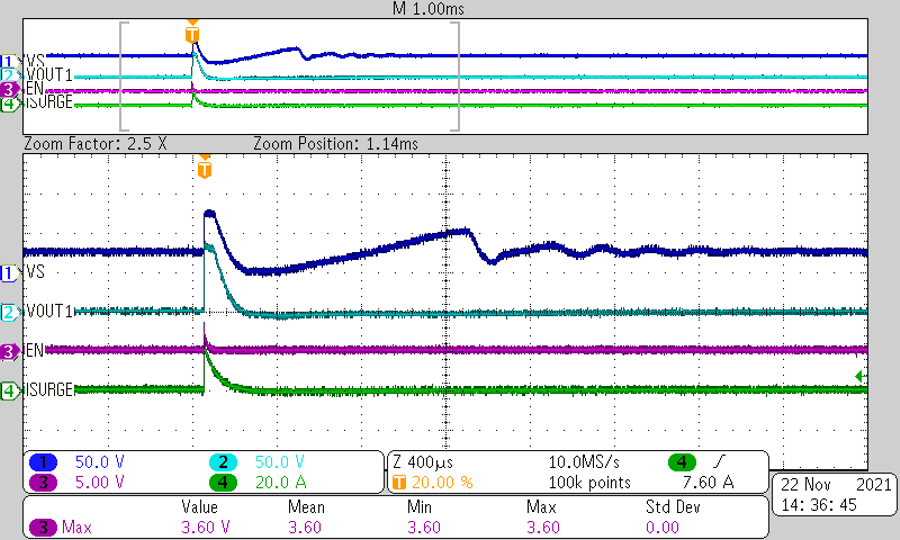Click channel 3 scale value 5.00 V
The height and width of the screenshot is (540, 900).
(99, 482)
